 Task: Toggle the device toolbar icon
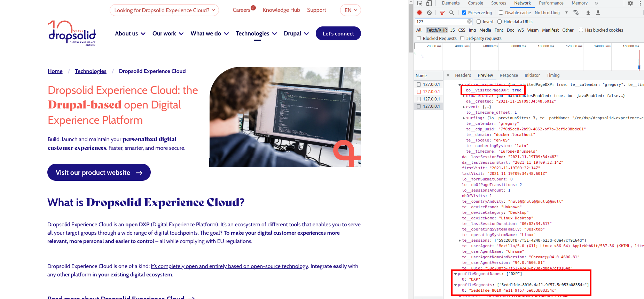(x=429, y=3)
